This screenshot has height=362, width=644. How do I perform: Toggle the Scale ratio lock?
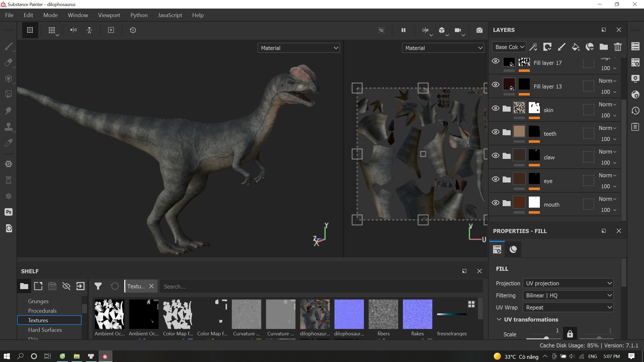[x=570, y=334]
